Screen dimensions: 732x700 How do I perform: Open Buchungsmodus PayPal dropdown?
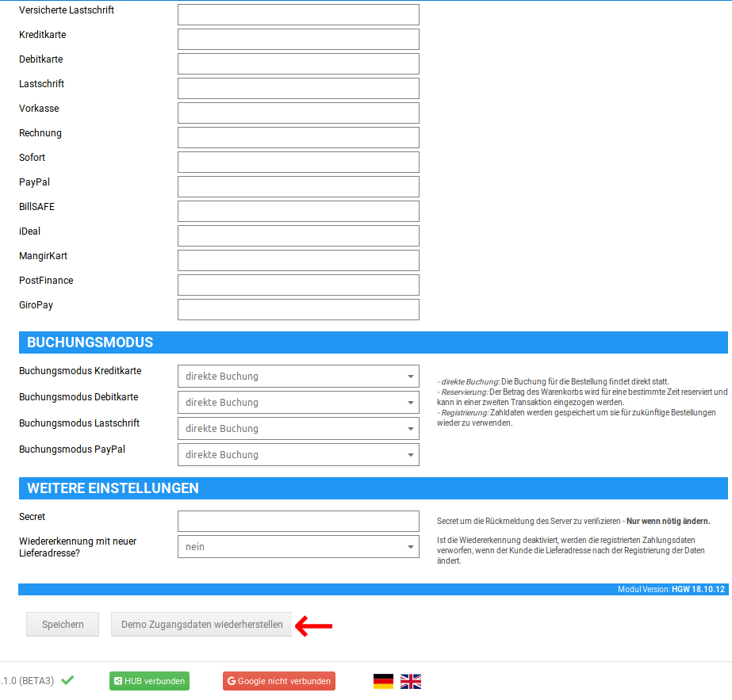point(298,455)
